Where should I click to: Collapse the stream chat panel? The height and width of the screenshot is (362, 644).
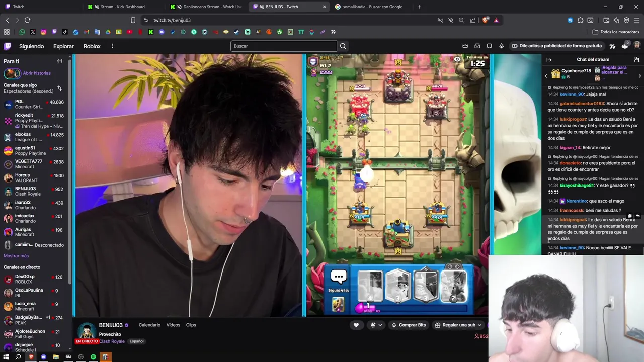(549, 60)
